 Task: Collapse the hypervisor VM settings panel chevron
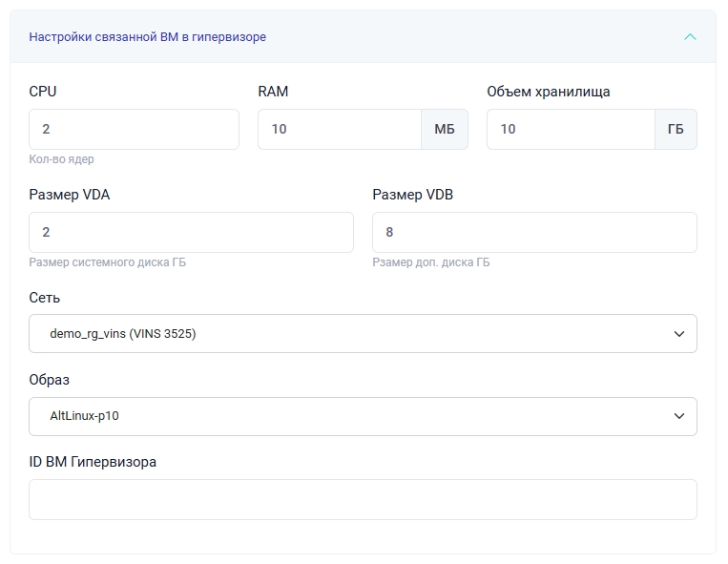690,37
